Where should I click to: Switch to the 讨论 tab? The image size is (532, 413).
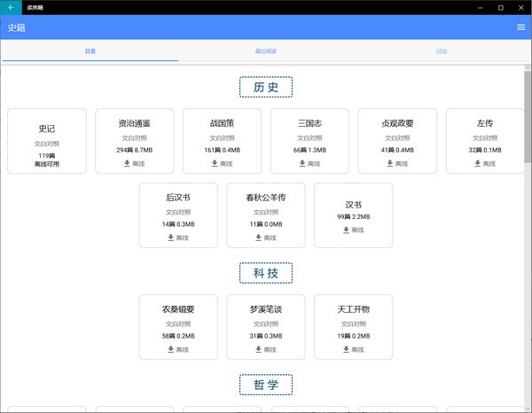(442, 51)
